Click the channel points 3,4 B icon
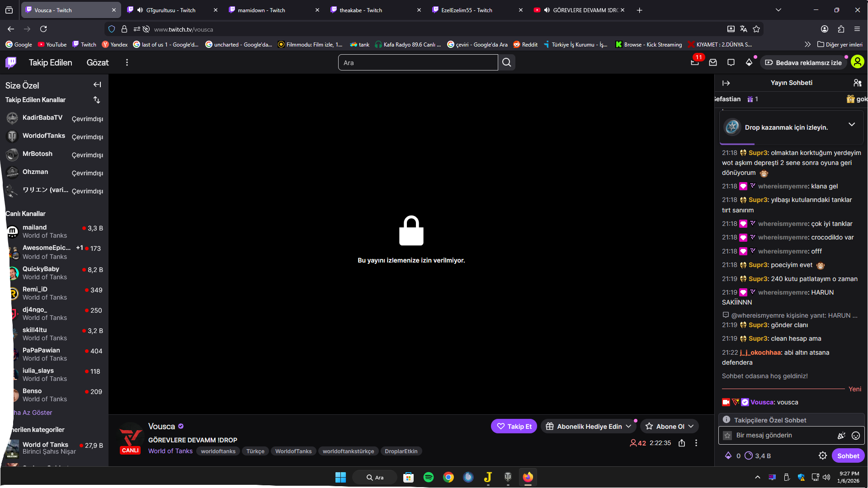The image size is (868, 488). tap(758, 455)
